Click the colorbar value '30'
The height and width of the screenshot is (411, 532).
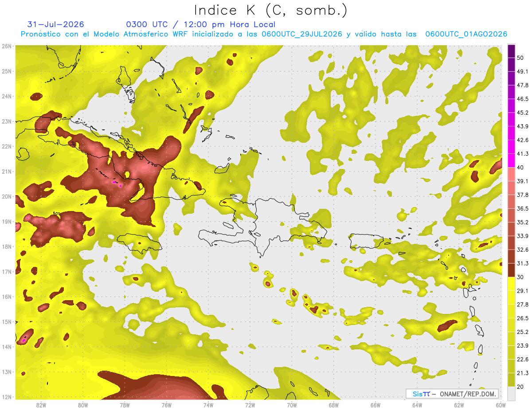pyautogui.click(x=520, y=277)
